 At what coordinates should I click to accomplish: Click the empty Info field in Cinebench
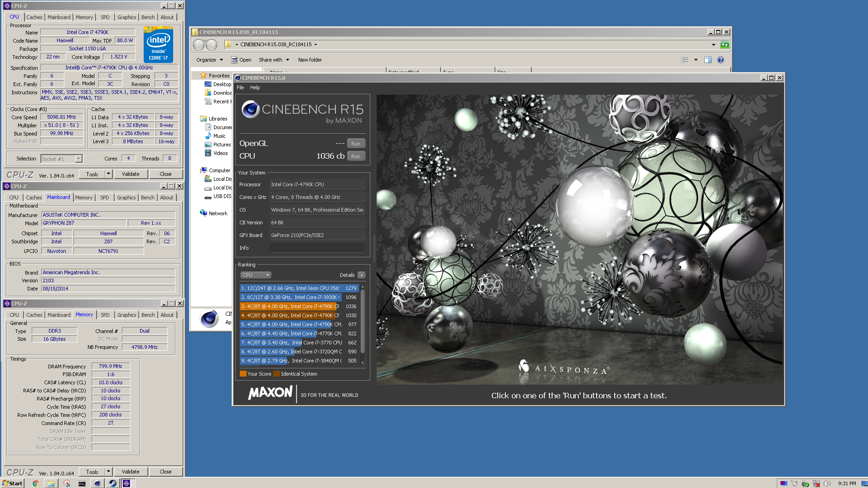(x=317, y=248)
